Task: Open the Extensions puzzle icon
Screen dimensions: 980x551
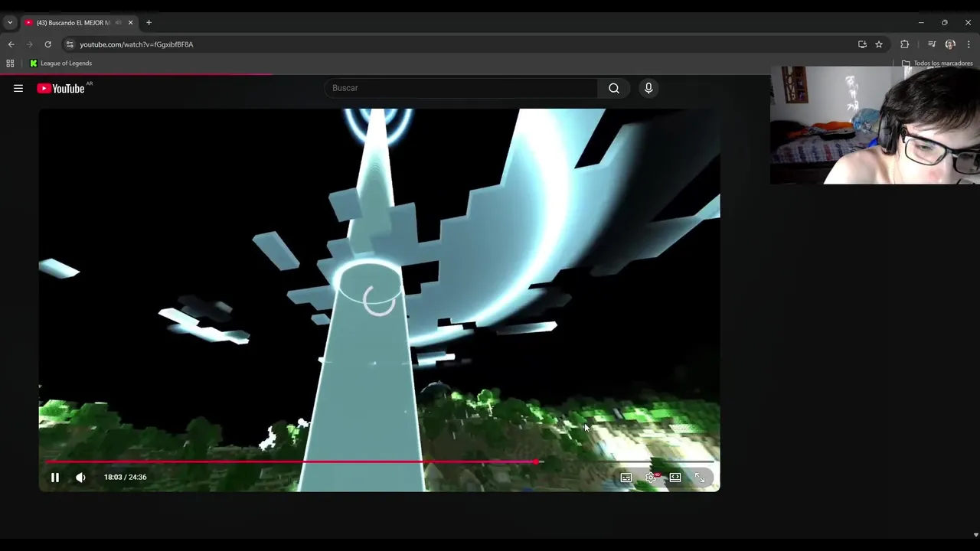Action: click(904, 44)
